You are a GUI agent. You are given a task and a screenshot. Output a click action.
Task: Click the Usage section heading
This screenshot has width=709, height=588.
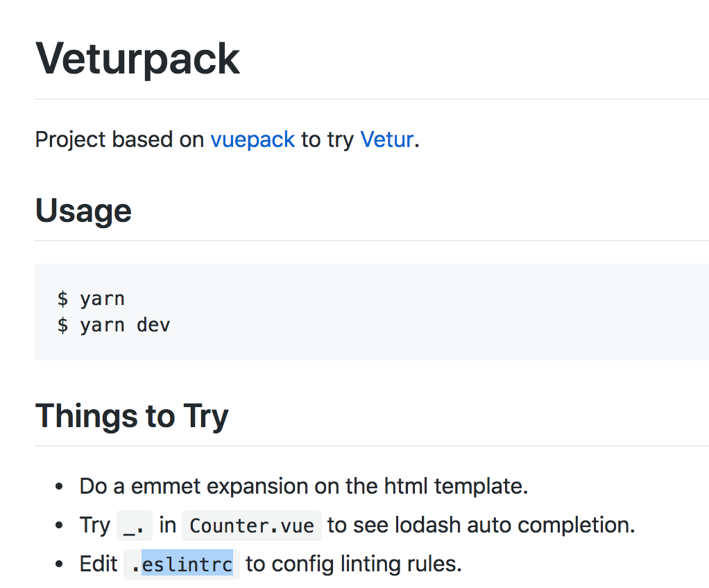click(x=83, y=210)
